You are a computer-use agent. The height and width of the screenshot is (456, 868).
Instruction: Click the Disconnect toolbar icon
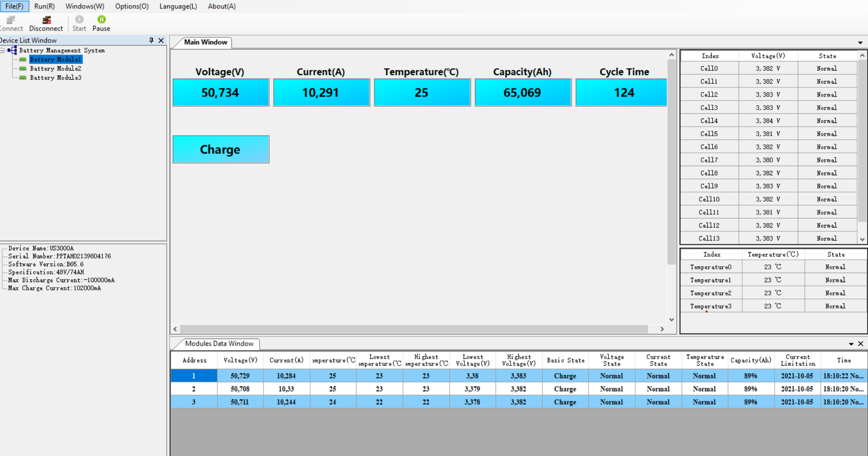[x=46, y=20]
